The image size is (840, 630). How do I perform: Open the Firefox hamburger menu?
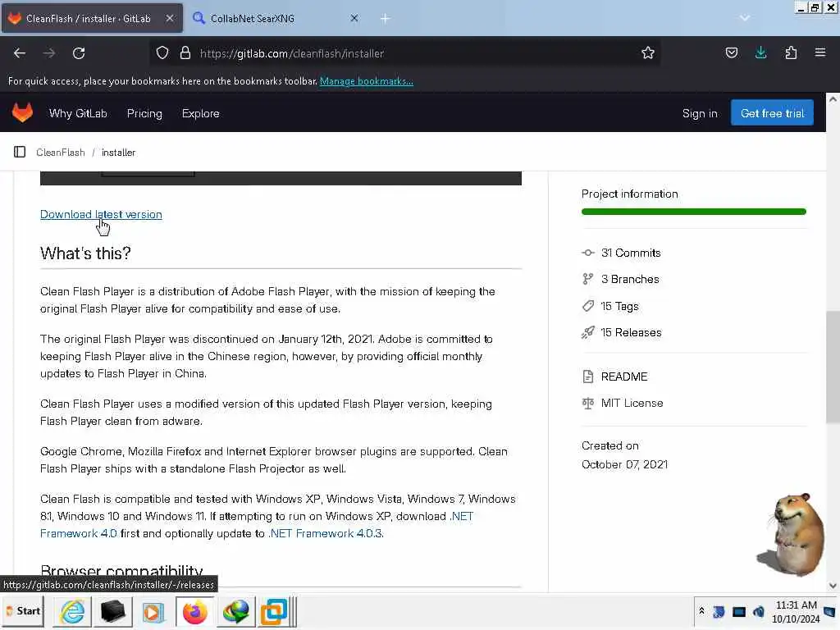pyautogui.click(x=820, y=52)
